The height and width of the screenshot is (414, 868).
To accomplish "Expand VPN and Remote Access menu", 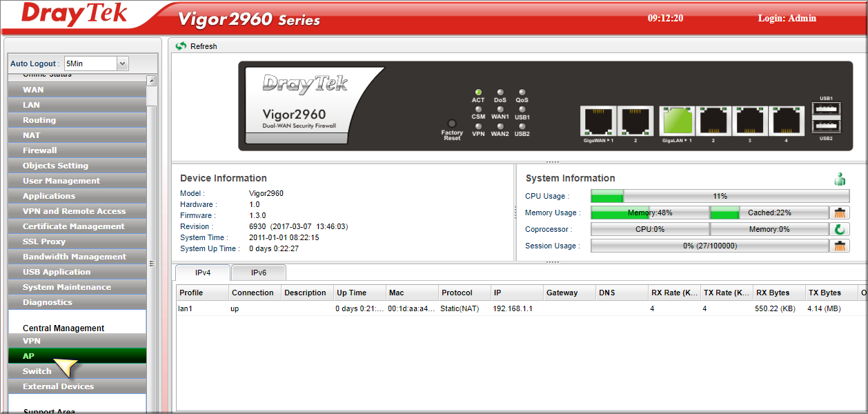I will (74, 211).
